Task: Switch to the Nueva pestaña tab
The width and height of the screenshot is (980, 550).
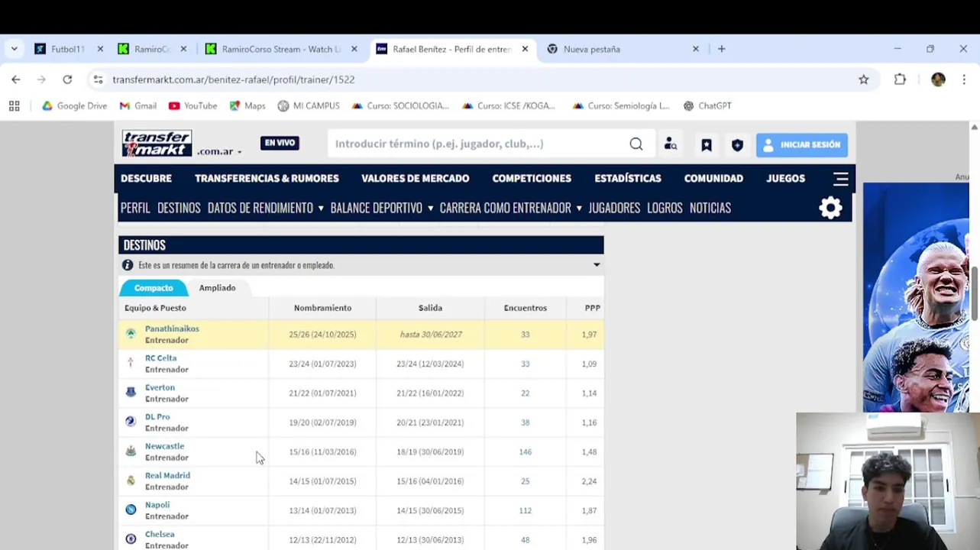Action: tap(623, 49)
